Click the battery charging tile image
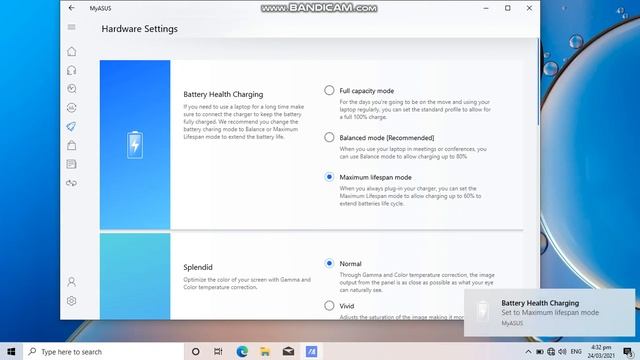The height and width of the screenshot is (360, 640). coord(135,144)
